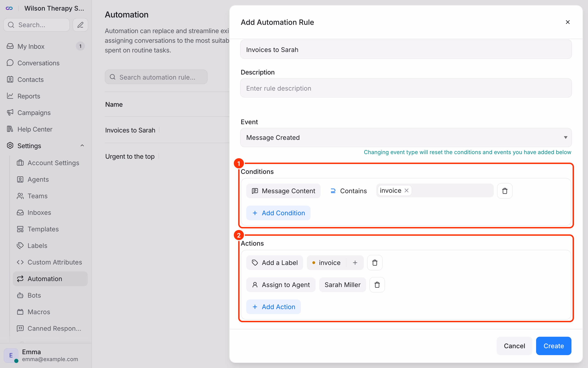Viewport: 588px width, 368px height.
Task: Open Canned Responses settings
Action: click(x=50, y=328)
